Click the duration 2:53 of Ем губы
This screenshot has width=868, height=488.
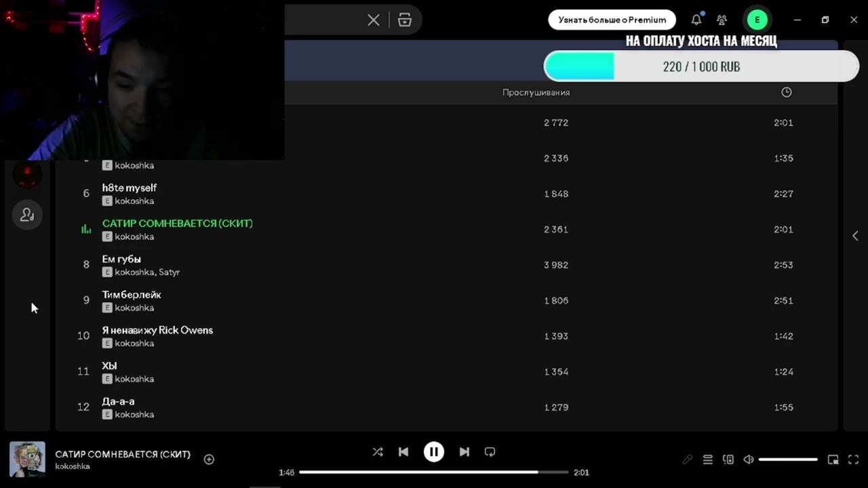click(x=783, y=265)
